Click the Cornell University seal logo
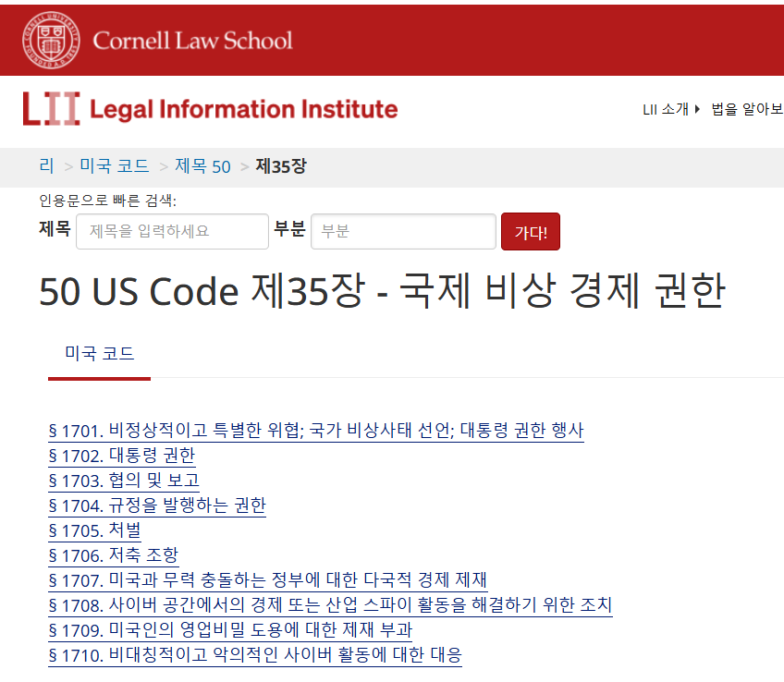The width and height of the screenshot is (784, 682). tap(51, 40)
